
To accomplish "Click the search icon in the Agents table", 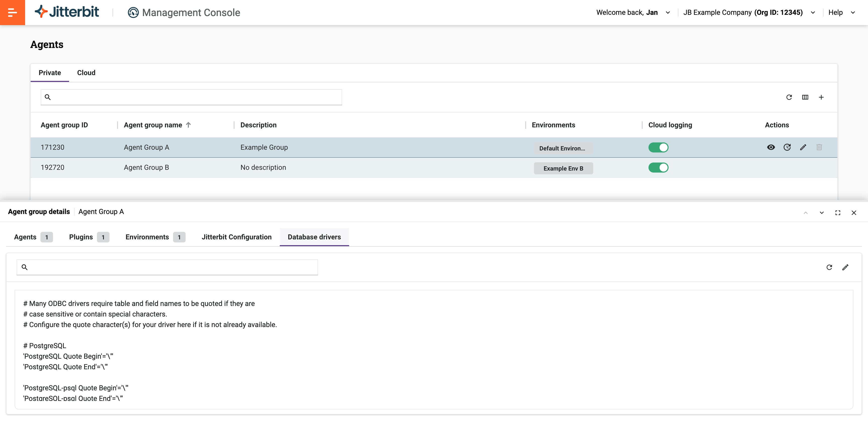I will 48,97.
